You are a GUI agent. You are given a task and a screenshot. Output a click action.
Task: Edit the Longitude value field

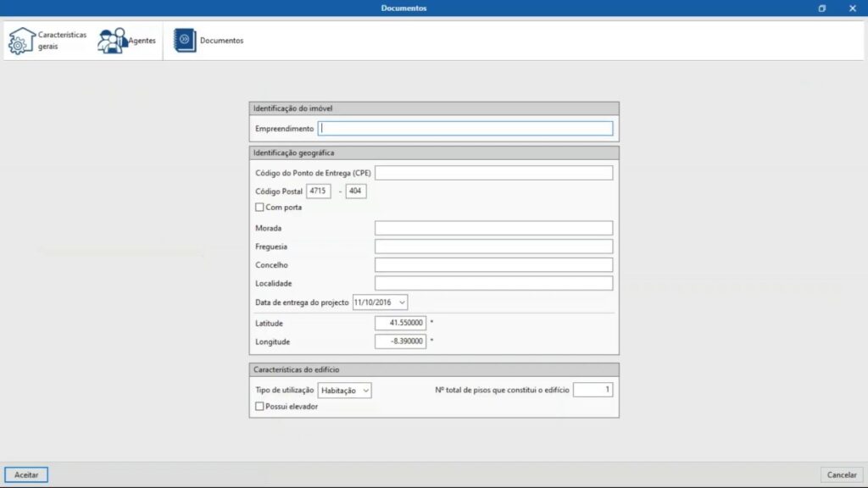point(400,341)
